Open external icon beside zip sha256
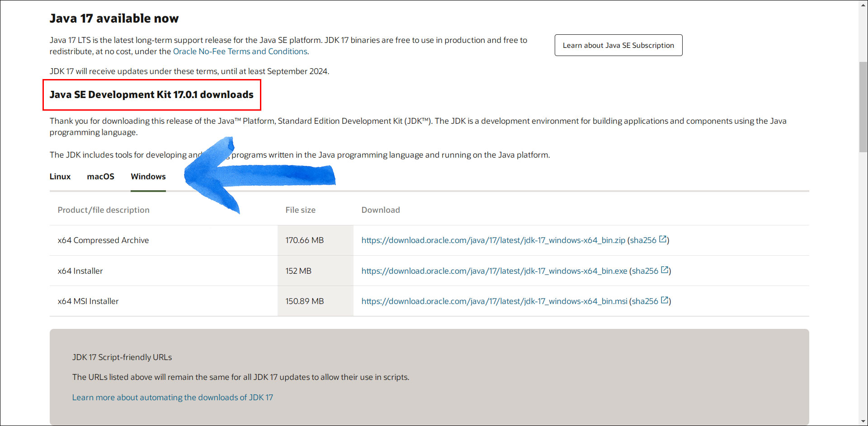This screenshot has width=868, height=426. point(663,239)
